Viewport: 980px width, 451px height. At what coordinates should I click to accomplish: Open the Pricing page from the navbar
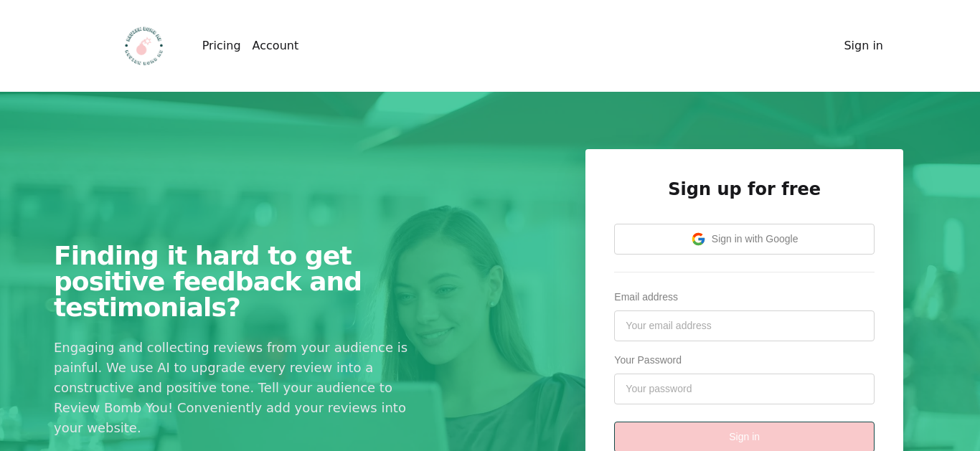click(x=221, y=46)
